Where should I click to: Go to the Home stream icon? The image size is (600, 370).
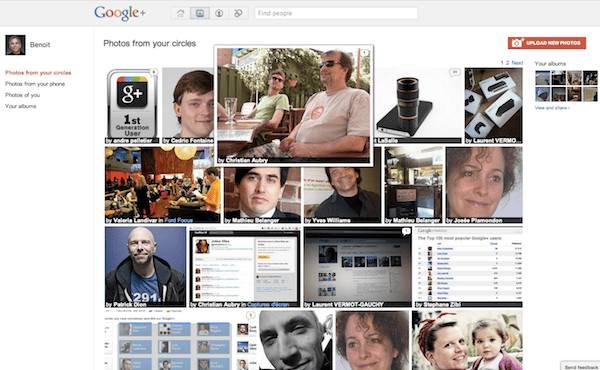(180, 13)
